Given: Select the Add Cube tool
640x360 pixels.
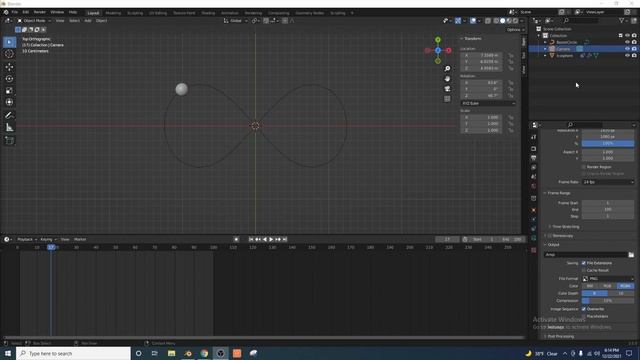Looking at the screenshot, I should pyautogui.click(x=9, y=140).
